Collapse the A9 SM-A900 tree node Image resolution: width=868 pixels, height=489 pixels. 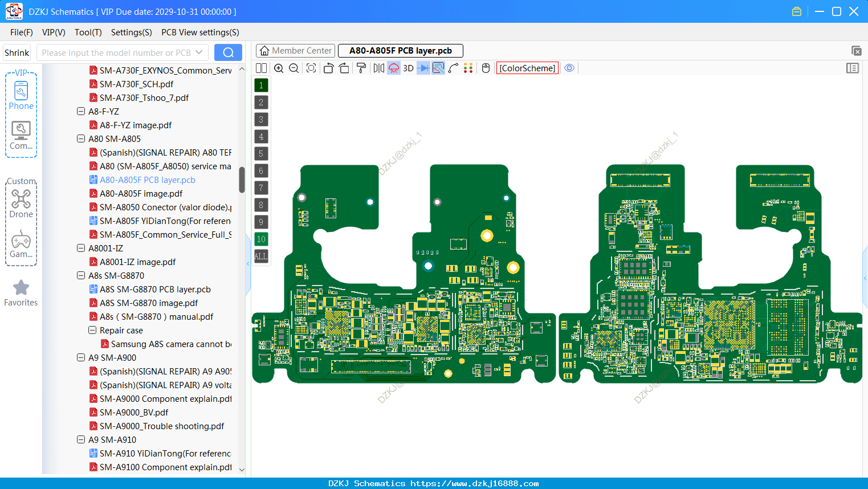tap(81, 357)
